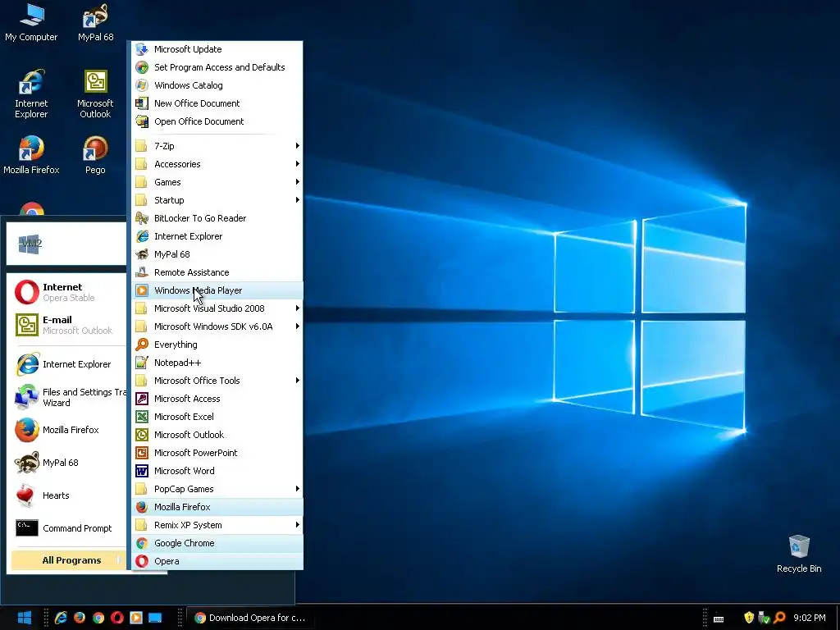Click Everything search tray icon

(779, 618)
